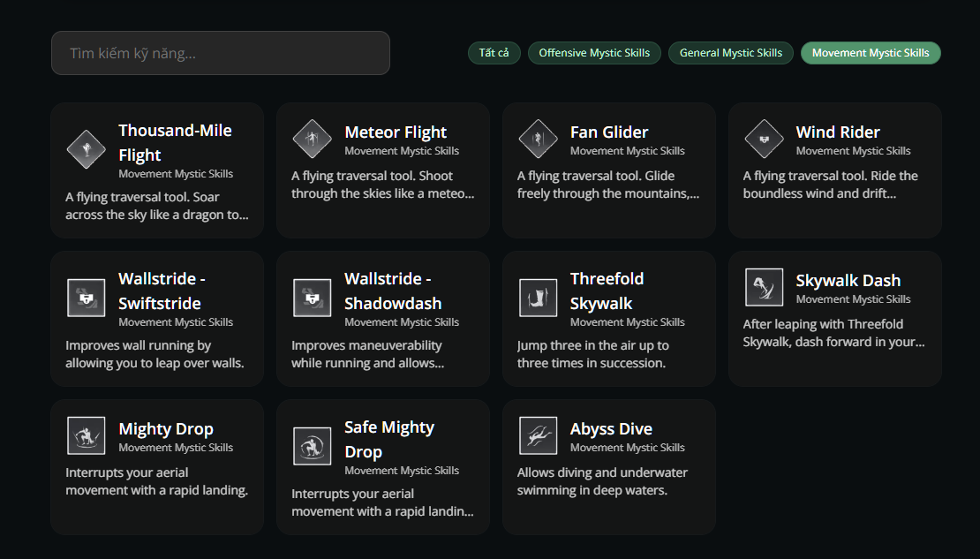Open the Mighty Drop skill icon
This screenshot has width=980, height=559.
(87, 435)
